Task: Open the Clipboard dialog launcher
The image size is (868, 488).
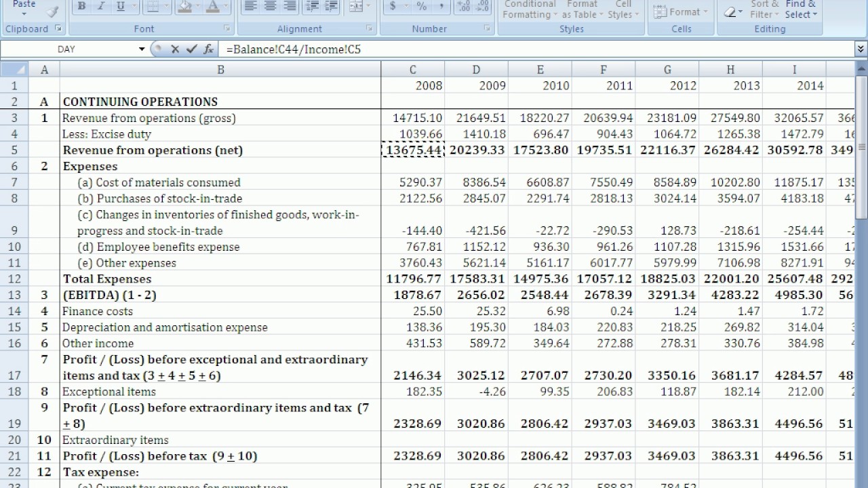Action: (58, 28)
